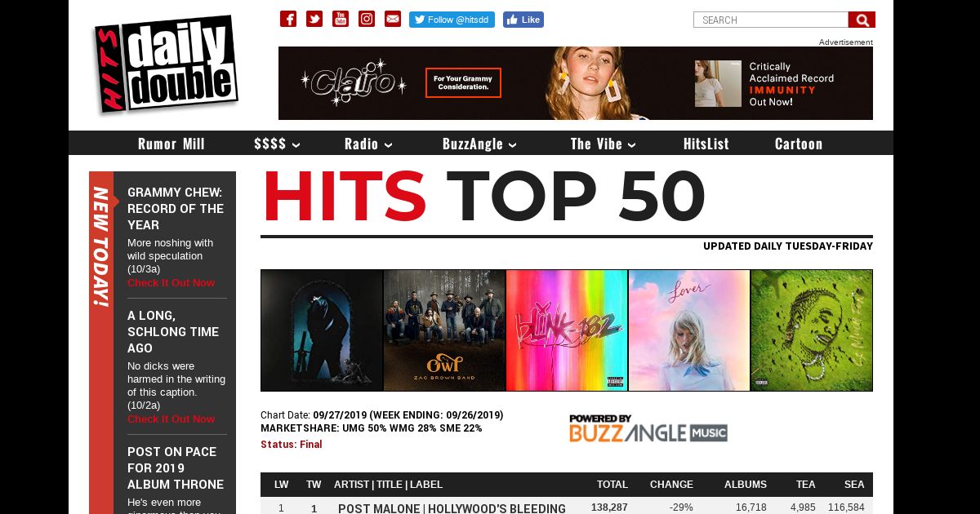Click the 138,287 total value
The image size is (980, 514).
point(609,507)
